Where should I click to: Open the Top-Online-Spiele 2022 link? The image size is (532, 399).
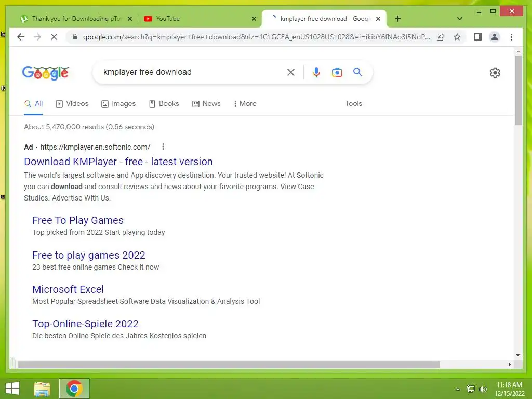86,324
